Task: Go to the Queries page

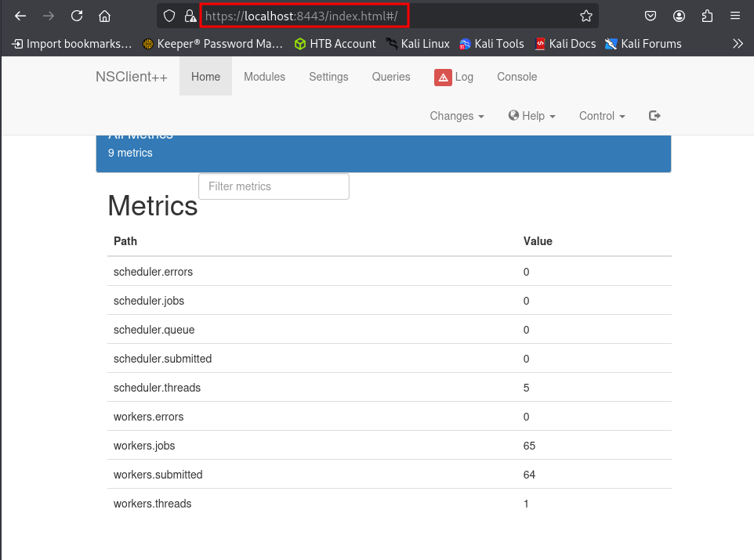Action: [391, 77]
